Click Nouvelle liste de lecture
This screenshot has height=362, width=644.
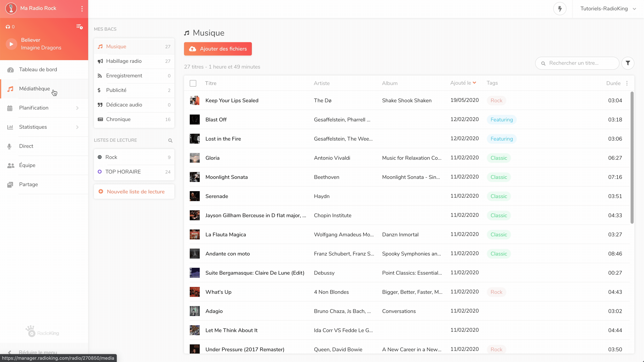(x=134, y=192)
